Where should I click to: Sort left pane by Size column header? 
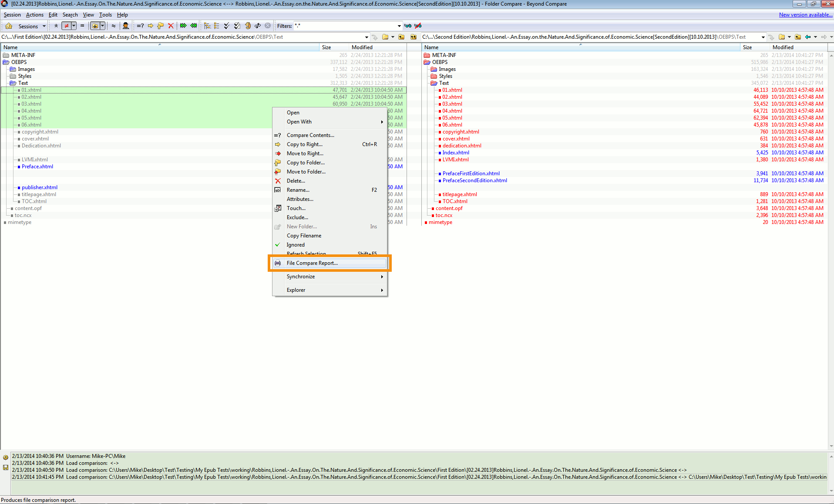(334, 47)
